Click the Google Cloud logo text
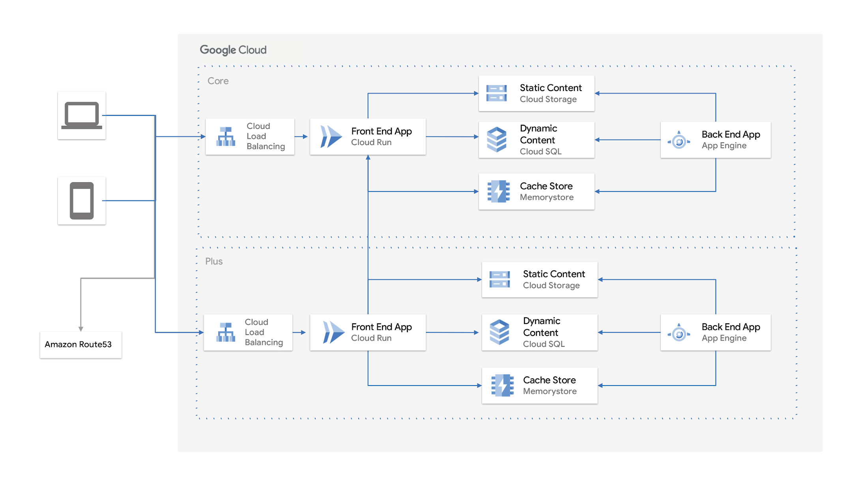This screenshot has height=488, width=868. [x=233, y=50]
